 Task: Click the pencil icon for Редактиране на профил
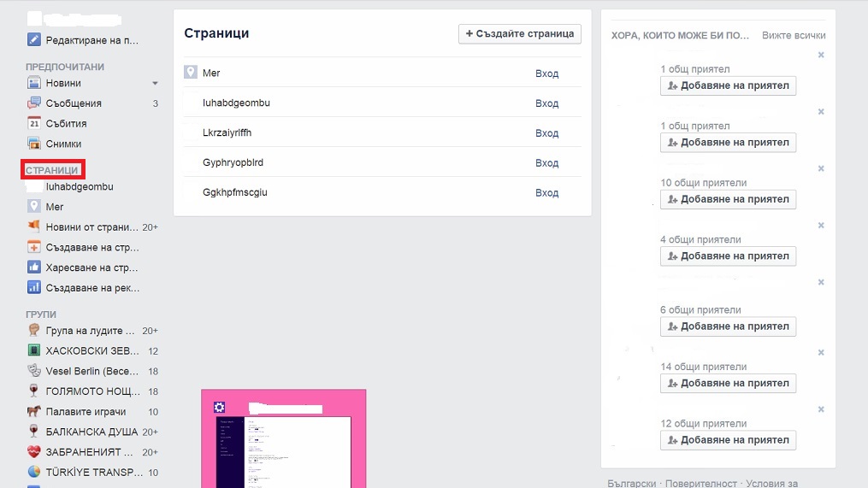coord(34,39)
